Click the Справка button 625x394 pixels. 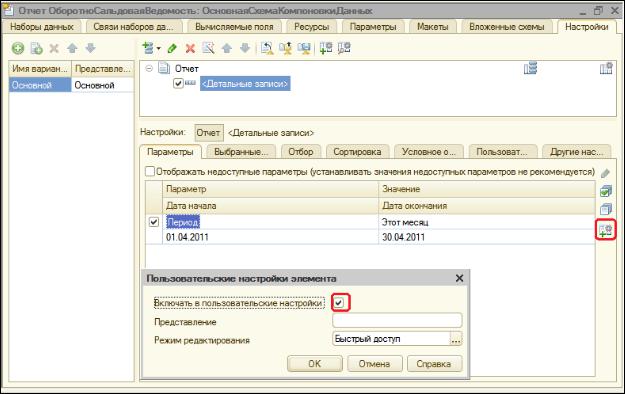point(434,364)
